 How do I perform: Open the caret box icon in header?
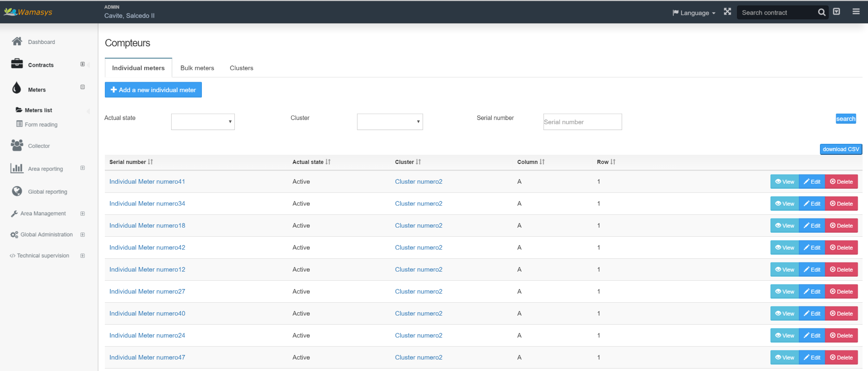point(836,11)
